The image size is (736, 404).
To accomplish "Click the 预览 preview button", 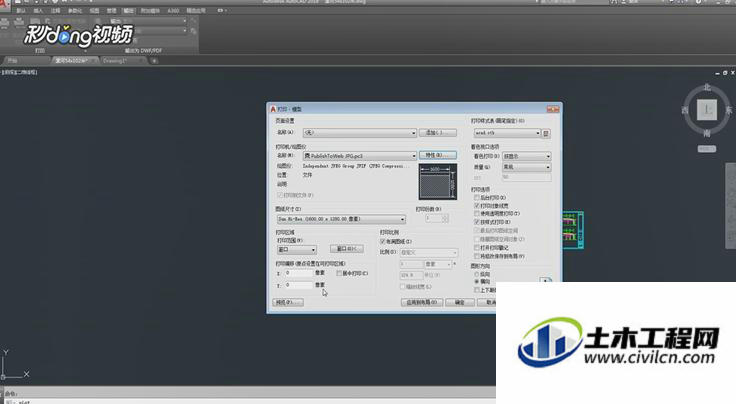I will (x=288, y=302).
